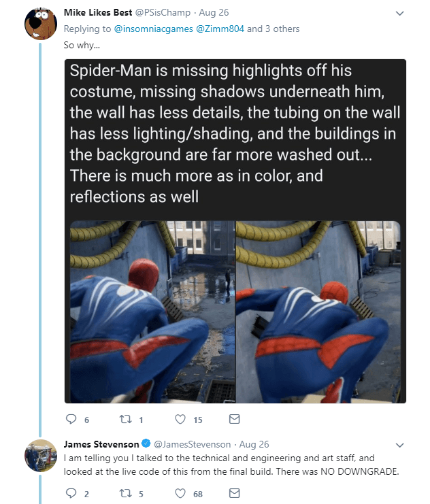Open the Mike Likes Best display name
This screenshot has height=504, width=430.
coord(97,12)
